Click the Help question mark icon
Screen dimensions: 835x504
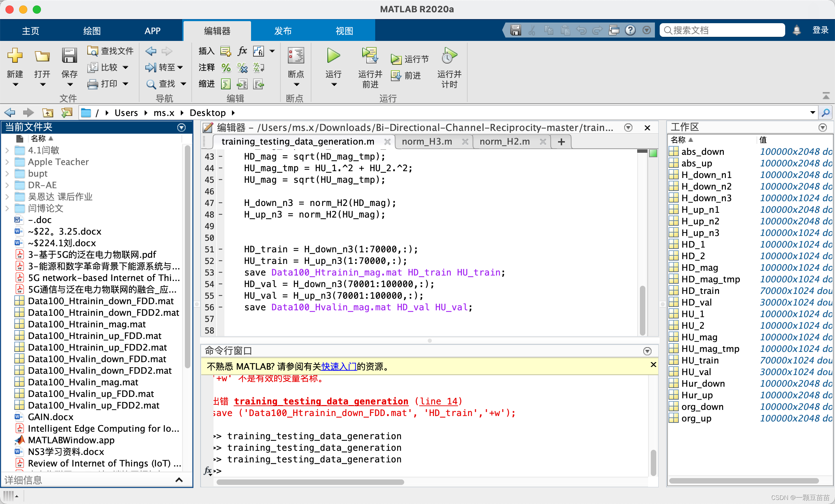pos(630,30)
